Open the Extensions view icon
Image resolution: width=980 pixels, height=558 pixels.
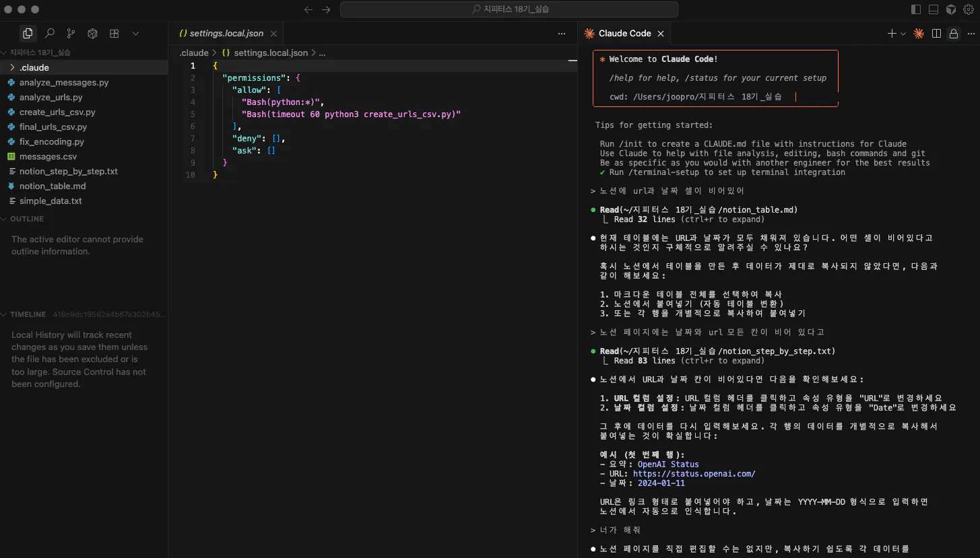click(115, 33)
